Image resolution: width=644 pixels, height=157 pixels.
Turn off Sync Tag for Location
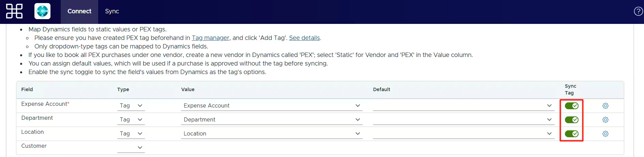pos(571,134)
